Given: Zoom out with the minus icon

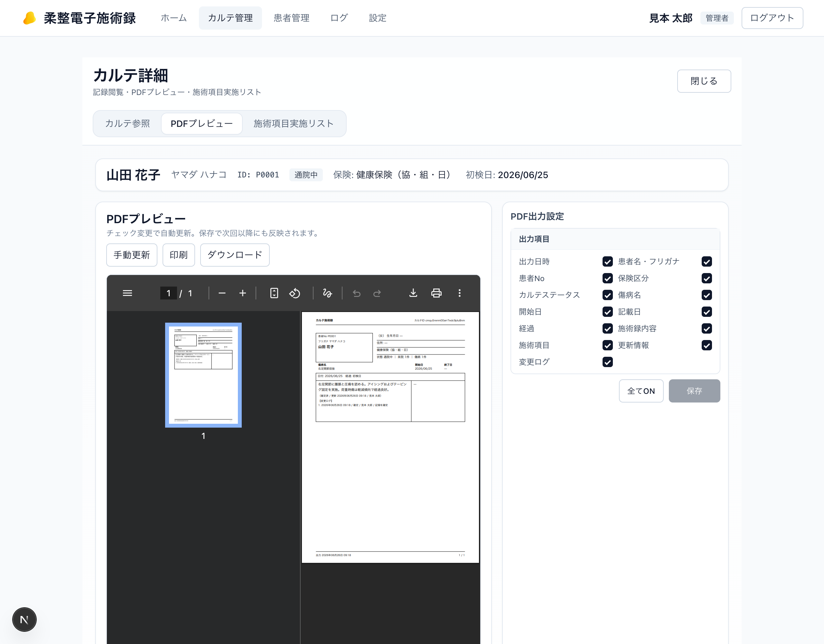Looking at the screenshot, I should [222, 293].
